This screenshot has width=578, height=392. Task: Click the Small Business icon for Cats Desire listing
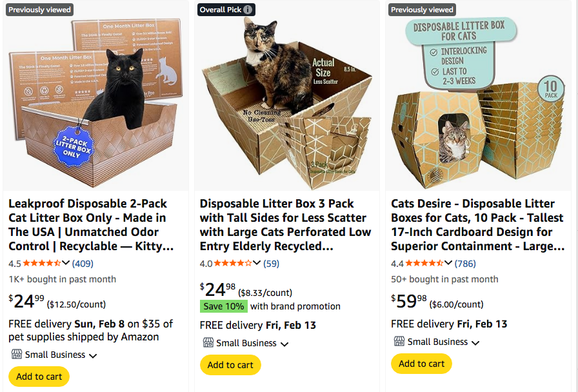tap(399, 342)
